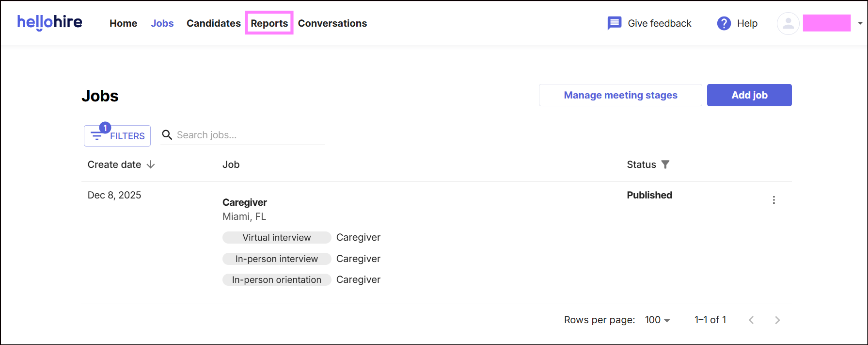The width and height of the screenshot is (868, 345).
Task: Select the Virtual interview stage chip
Action: 277,237
